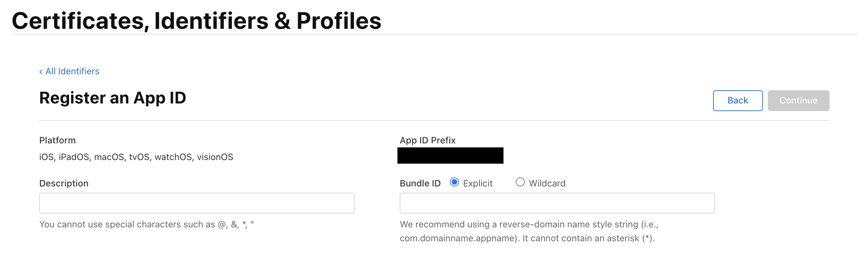Click the Platform heading label
Viewport: 868px width, 268px height.
point(57,140)
